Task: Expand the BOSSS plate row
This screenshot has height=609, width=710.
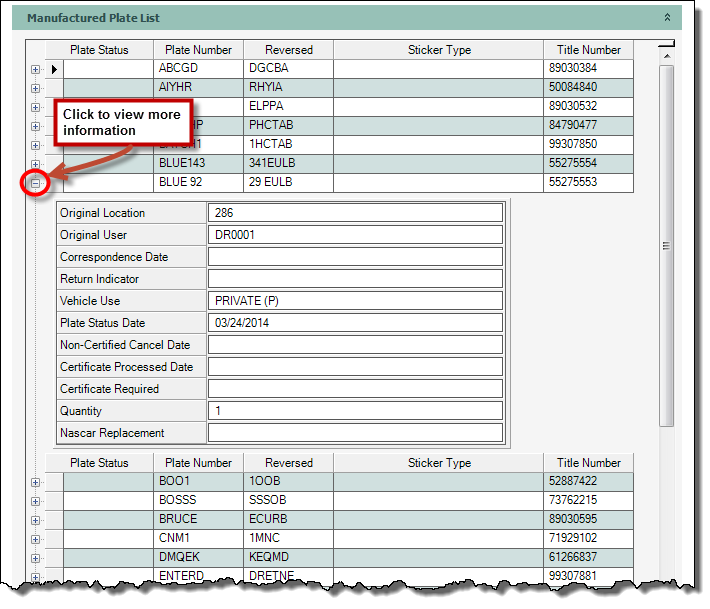Action: click(36, 501)
